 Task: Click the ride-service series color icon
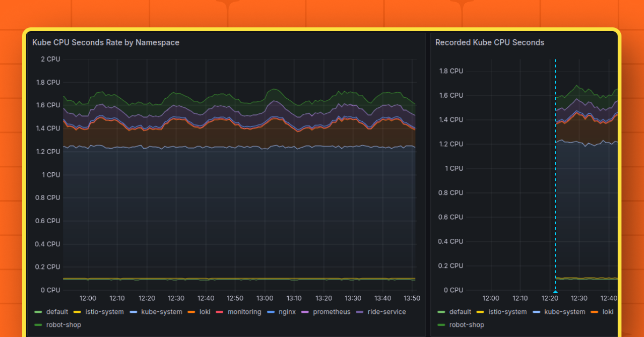(x=359, y=312)
